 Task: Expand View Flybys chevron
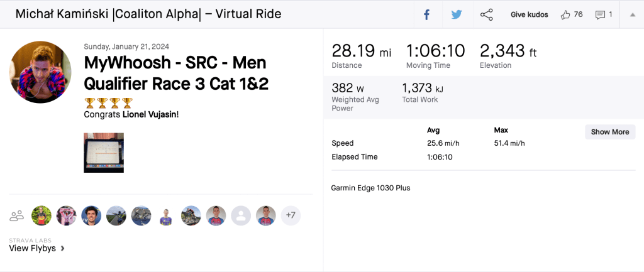62,249
